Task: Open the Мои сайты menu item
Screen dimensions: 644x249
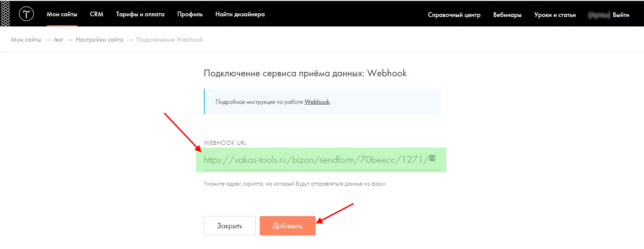Action: 62,14
